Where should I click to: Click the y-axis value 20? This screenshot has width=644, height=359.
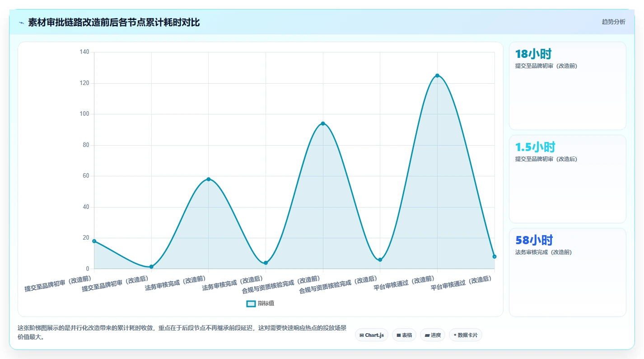(x=86, y=238)
